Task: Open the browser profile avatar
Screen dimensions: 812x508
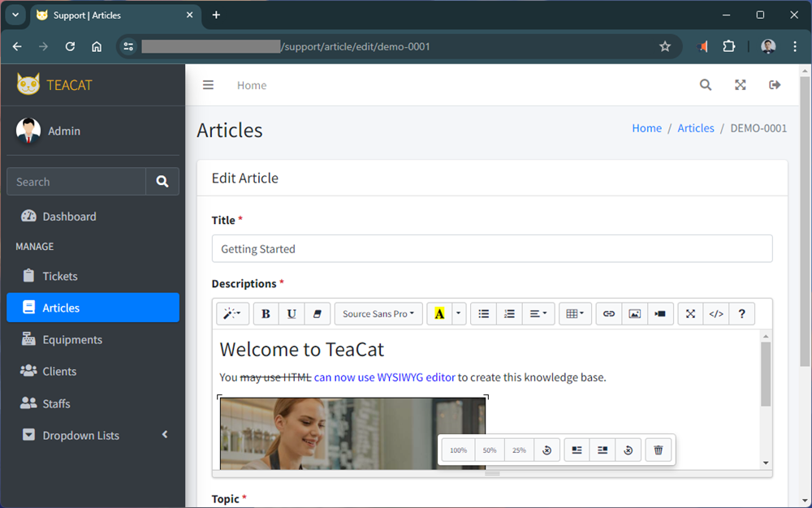Action: tap(768, 46)
